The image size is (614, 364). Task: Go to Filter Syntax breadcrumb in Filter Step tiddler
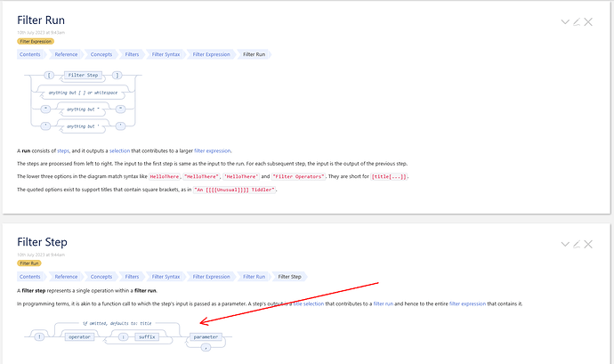point(166,277)
